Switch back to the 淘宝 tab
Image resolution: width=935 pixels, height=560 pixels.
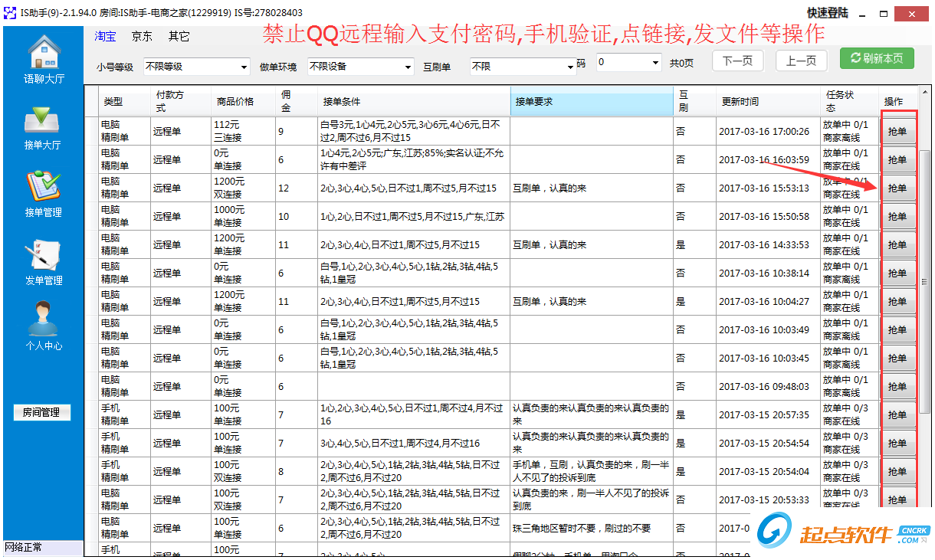105,35
